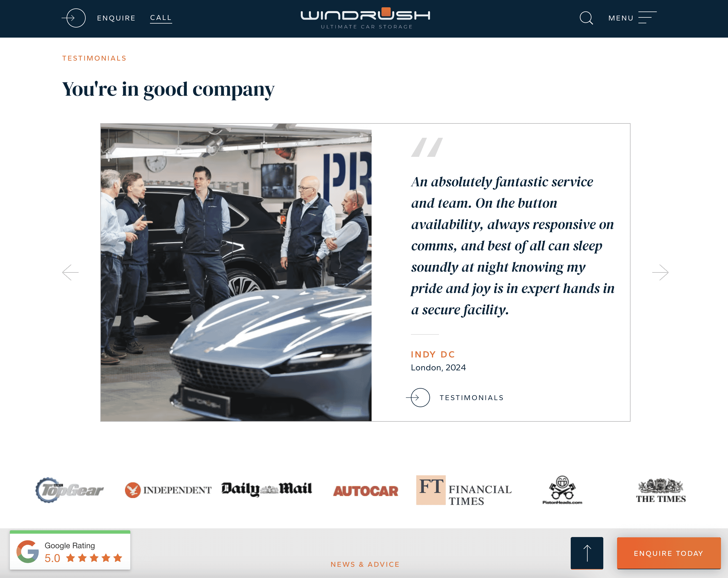Show previous testimonial with left arrow

coord(70,272)
